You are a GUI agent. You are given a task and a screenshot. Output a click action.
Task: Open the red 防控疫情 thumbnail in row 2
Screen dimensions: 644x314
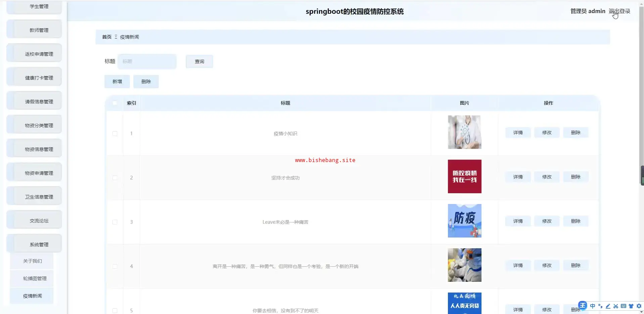click(465, 176)
